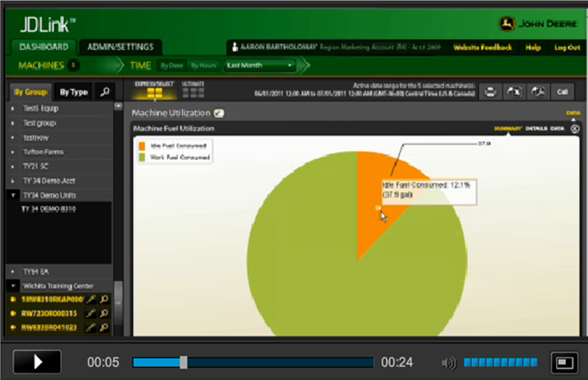The width and height of the screenshot is (588, 380).
Task: Expand the testnow group
Action: [13, 138]
